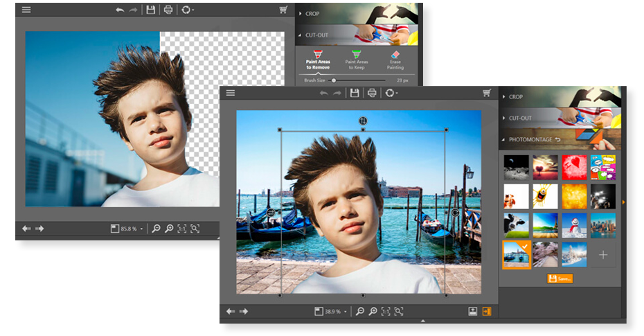Viewport: 644px width, 336px height.
Task: Expand the CROP section in the front window
Action: click(561, 97)
